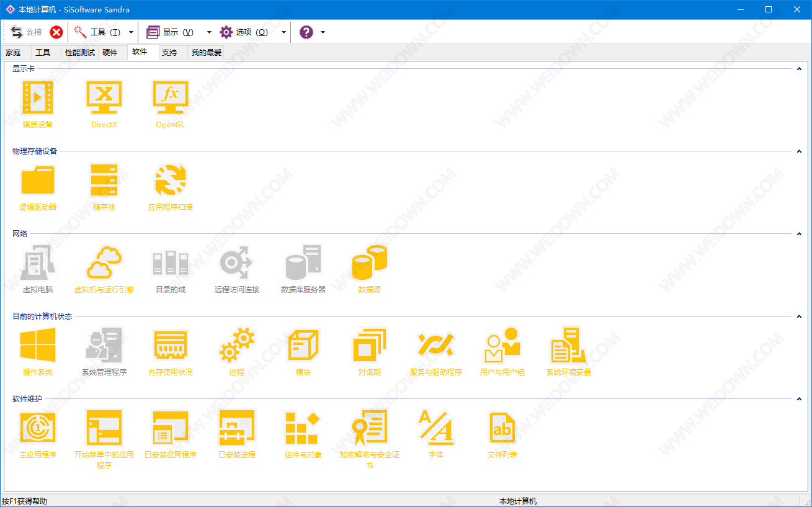This screenshot has width=812, height=507.
Task: Open 开始菜单中的应用程序 icon
Action: point(104,428)
